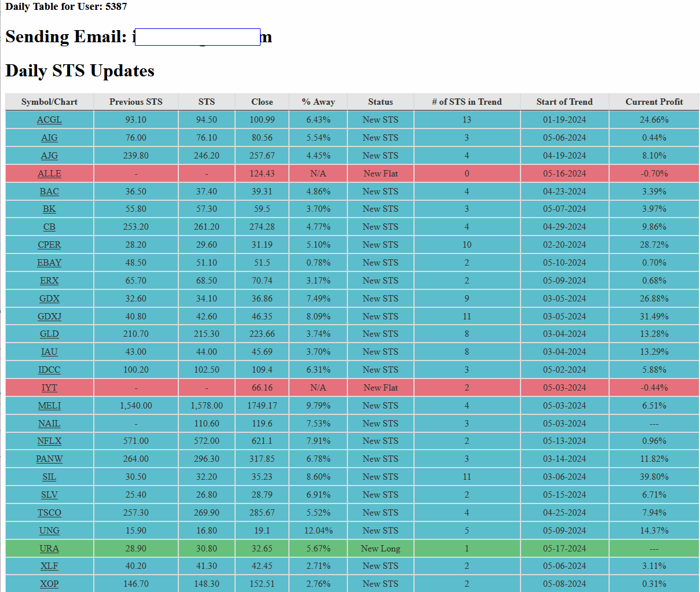Open the ALLE chart link
Image resolution: width=700 pixels, height=592 pixels.
click(x=49, y=174)
